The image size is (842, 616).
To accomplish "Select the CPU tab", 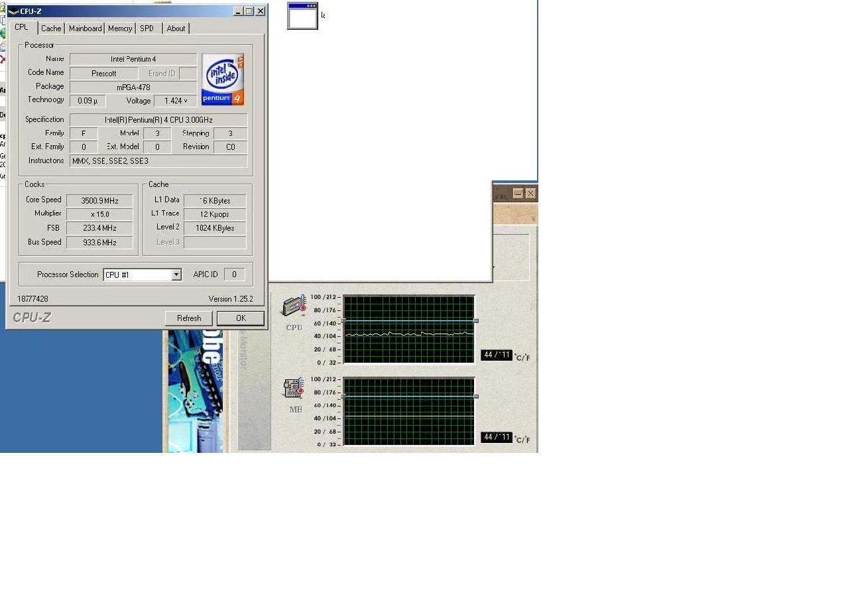I will tap(22, 27).
